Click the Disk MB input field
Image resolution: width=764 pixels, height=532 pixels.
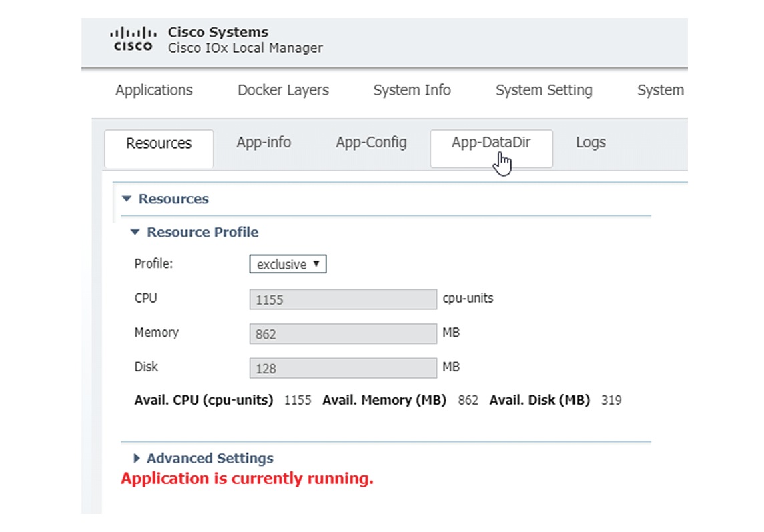coord(343,367)
